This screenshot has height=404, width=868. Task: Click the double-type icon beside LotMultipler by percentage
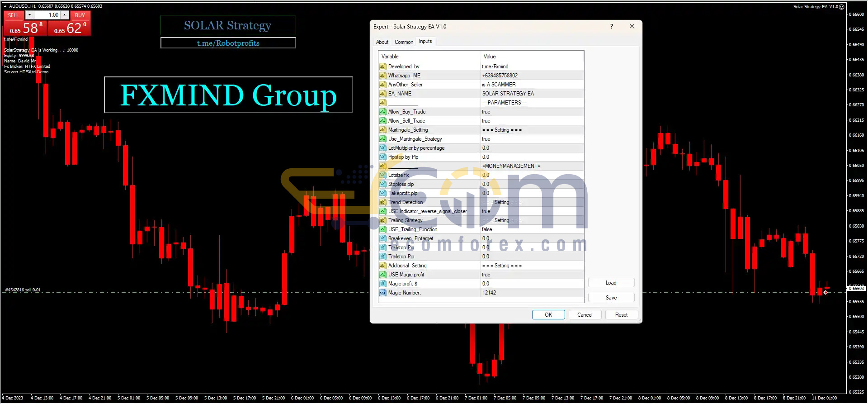click(x=382, y=148)
